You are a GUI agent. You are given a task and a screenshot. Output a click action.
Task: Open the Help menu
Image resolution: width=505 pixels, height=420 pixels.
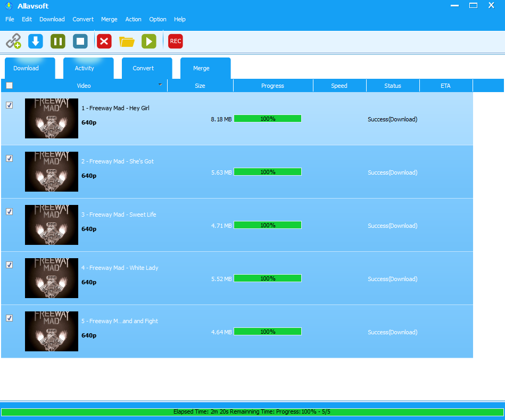click(180, 19)
